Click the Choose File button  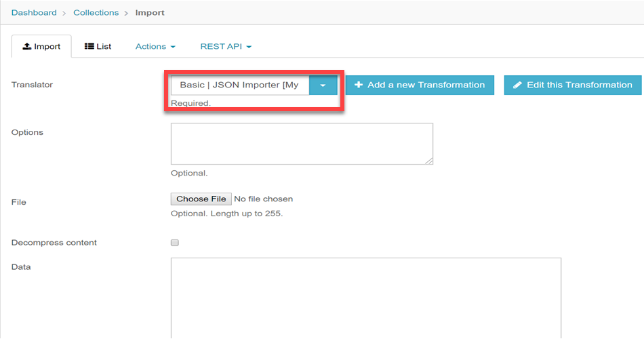click(201, 199)
